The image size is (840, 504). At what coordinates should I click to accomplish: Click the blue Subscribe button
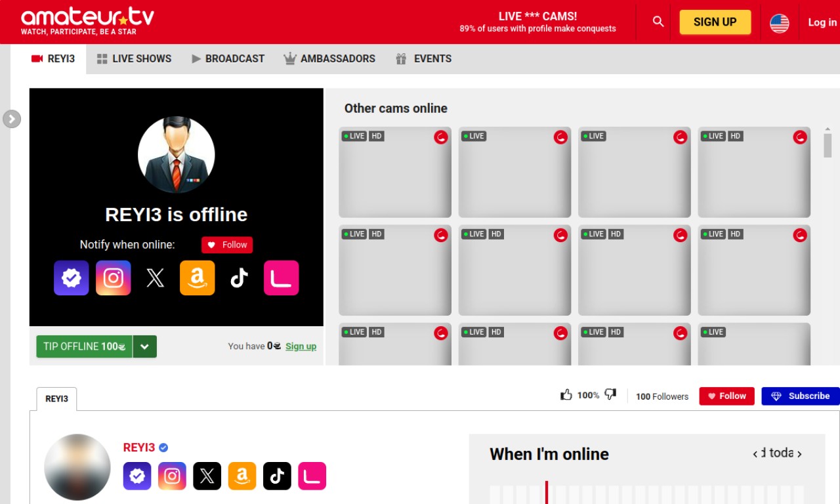tap(800, 396)
